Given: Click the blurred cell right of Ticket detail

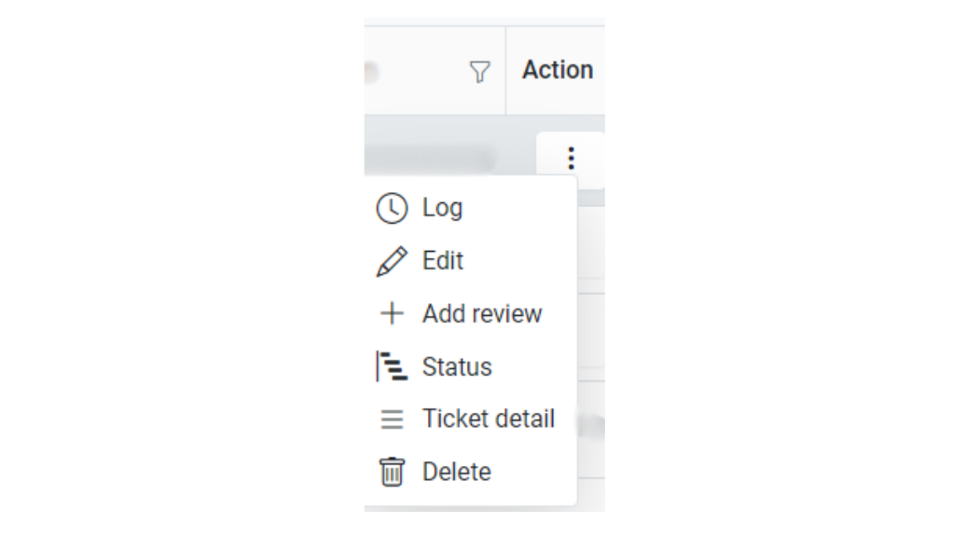Looking at the screenshot, I should click(590, 428).
